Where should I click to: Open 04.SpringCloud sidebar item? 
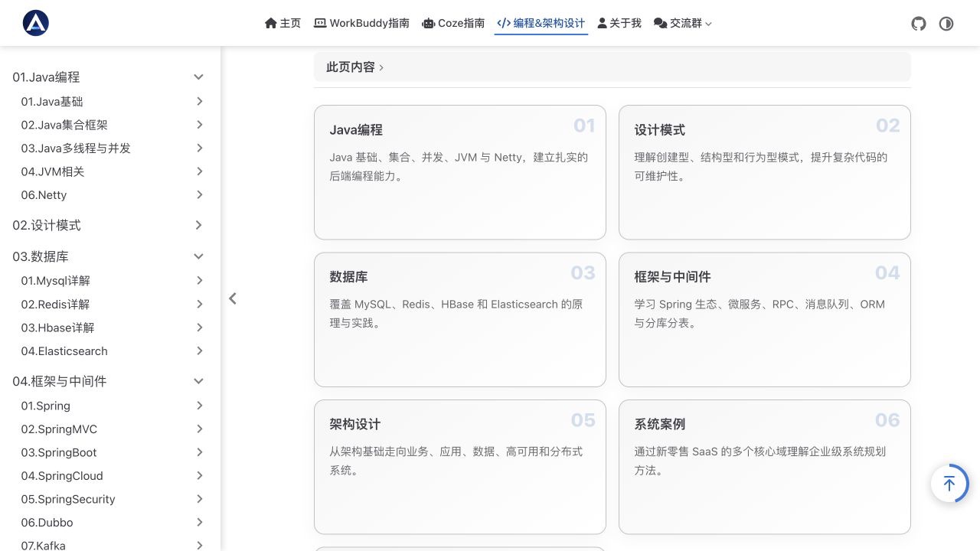62,475
